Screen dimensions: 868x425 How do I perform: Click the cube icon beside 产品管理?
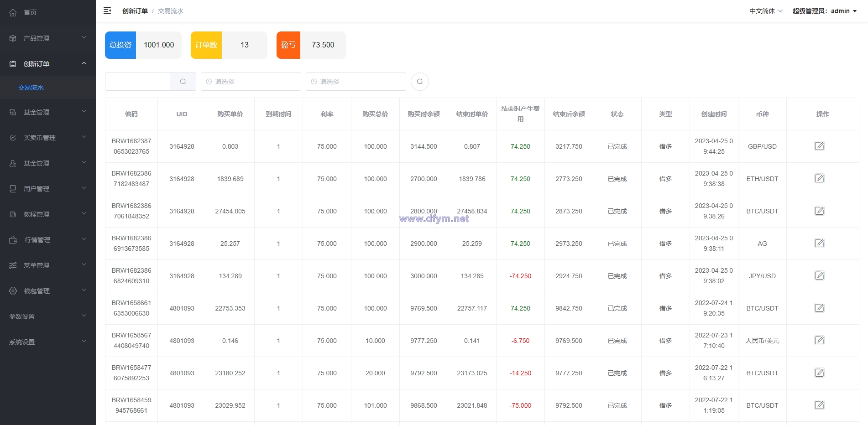tap(13, 38)
